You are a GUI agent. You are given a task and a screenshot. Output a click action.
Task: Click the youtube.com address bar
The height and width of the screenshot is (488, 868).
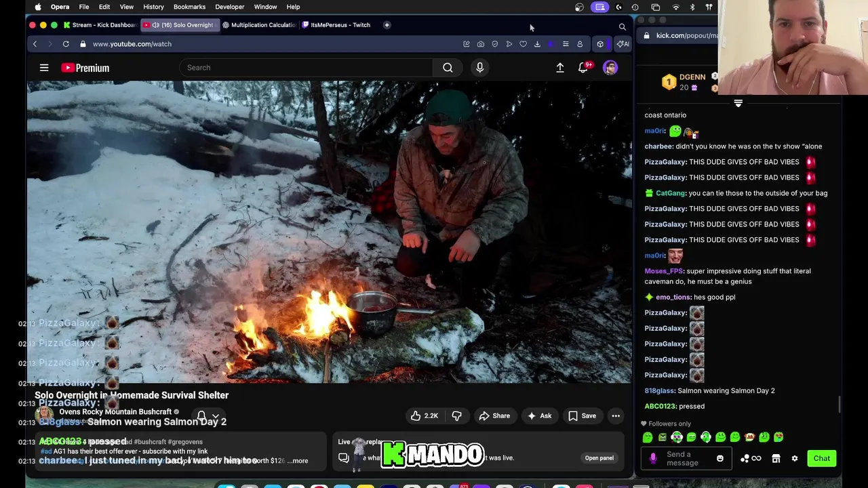pyautogui.click(x=132, y=44)
